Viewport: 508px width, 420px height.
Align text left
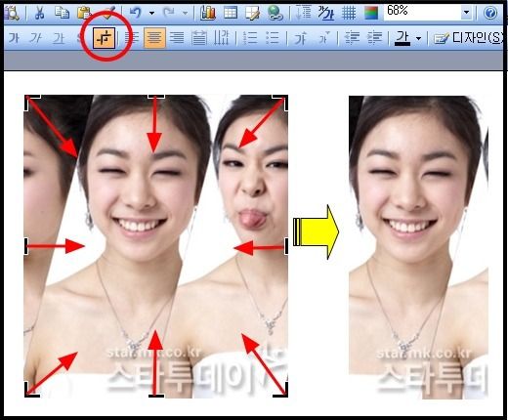(x=132, y=38)
